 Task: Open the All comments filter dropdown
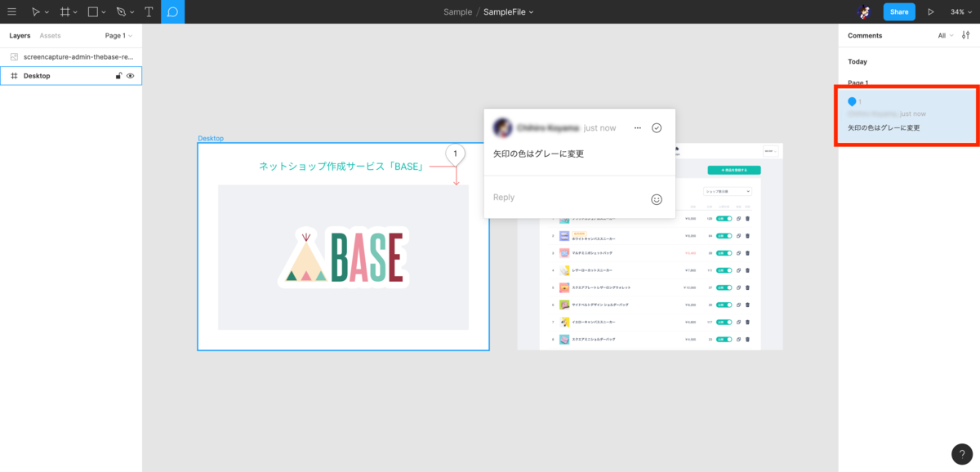(946, 36)
